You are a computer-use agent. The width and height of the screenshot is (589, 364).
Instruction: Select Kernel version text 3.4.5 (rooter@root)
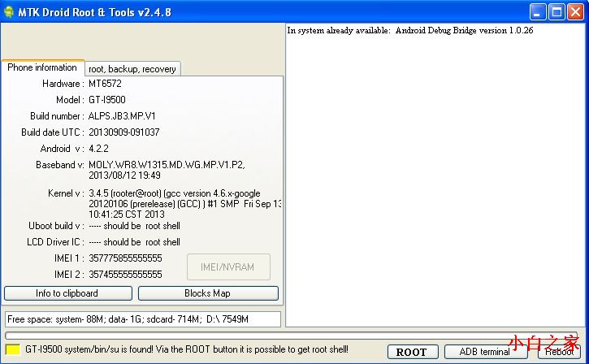click(x=126, y=193)
